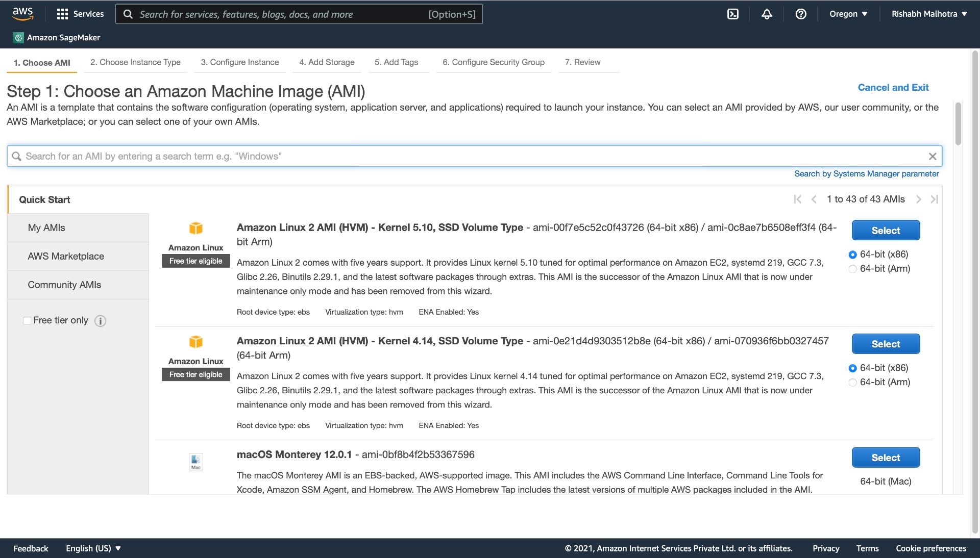Open Cookie preferences in footer

[x=931, y=548]
